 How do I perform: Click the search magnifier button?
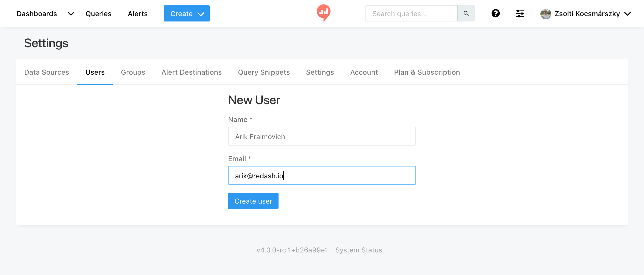coord(466,13)
